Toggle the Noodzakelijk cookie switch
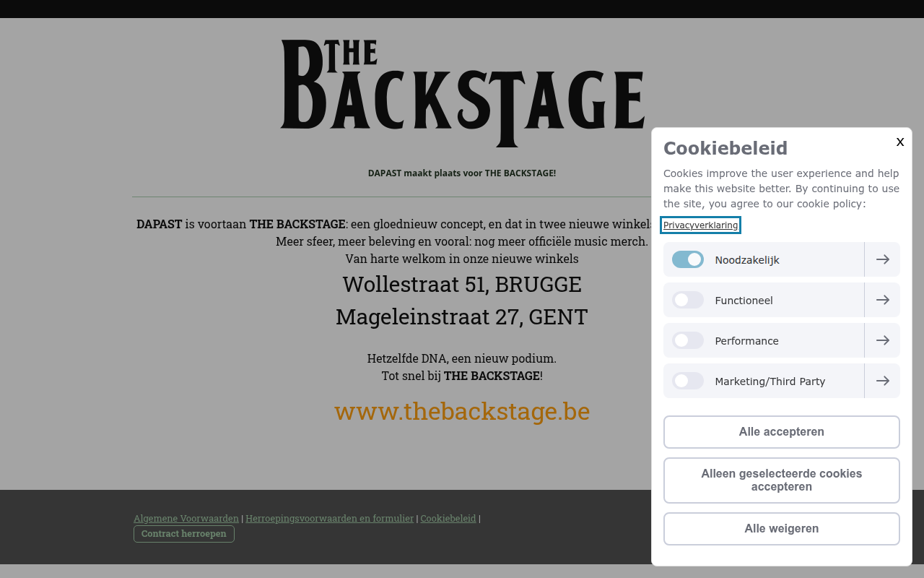This screenshot has height=578, width=924. tap(688, 259)
